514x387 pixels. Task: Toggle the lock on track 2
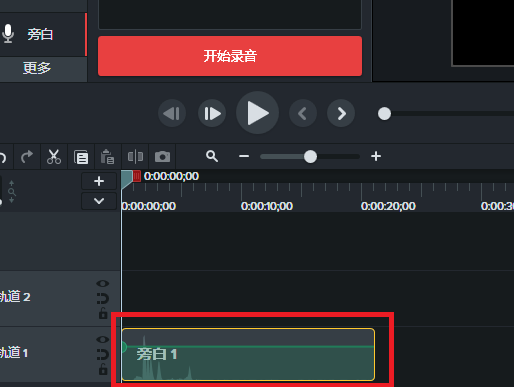(x=103, y=313)
